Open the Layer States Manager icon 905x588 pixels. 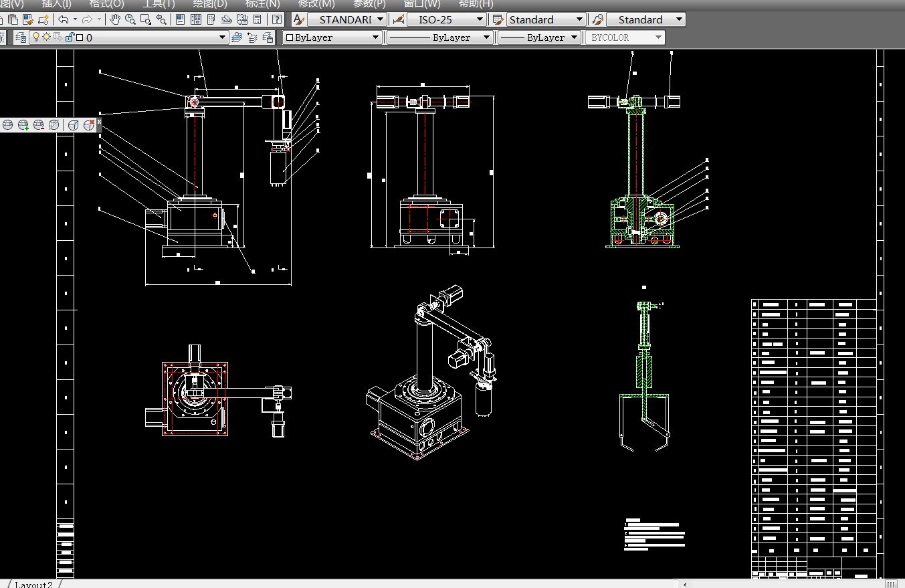coord(268,37)
